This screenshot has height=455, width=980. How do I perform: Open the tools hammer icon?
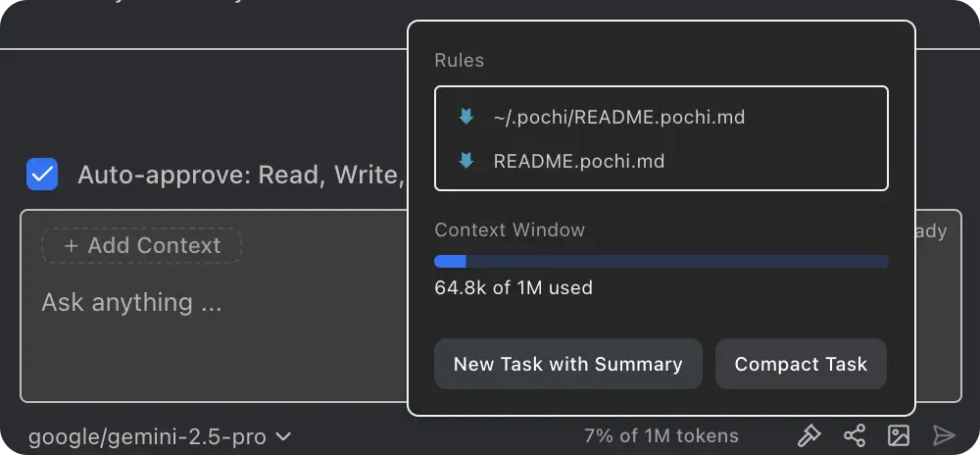pos(808,435)
